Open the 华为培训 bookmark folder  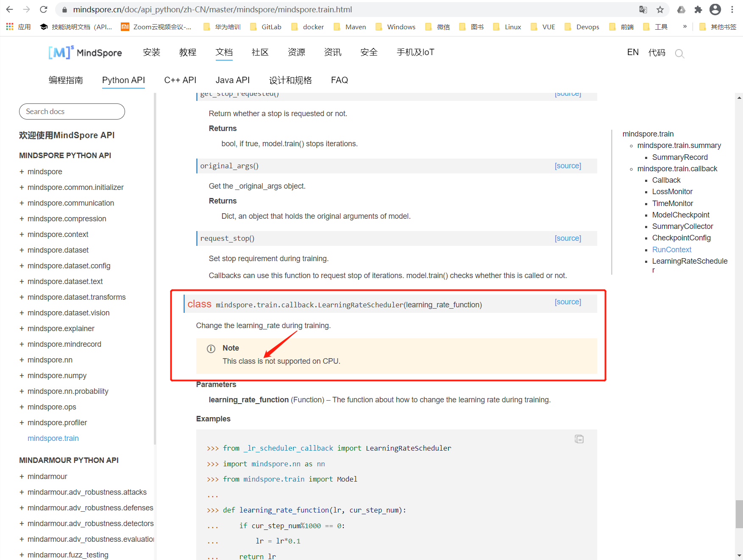[222, 27]
